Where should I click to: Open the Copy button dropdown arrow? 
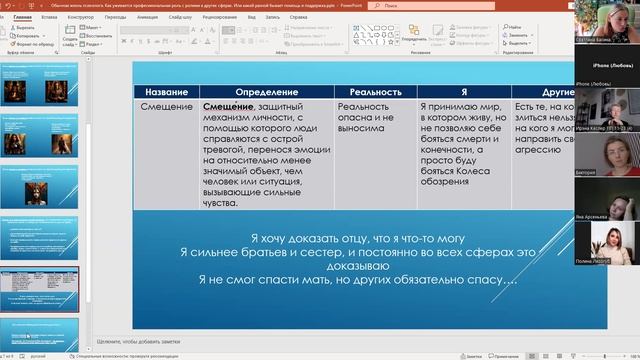[44, 36]
